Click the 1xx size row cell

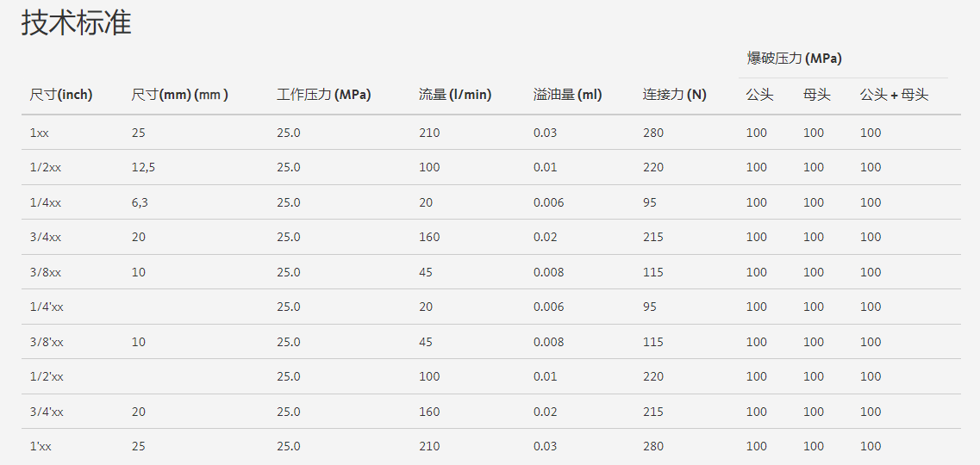click(x=39, y=133)
